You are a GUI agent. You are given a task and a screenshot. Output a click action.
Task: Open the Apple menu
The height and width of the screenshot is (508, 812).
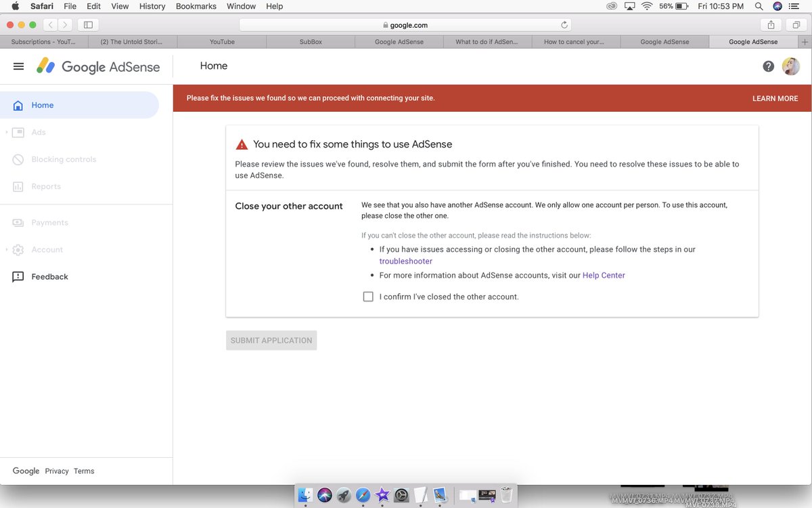pos(16,6)
